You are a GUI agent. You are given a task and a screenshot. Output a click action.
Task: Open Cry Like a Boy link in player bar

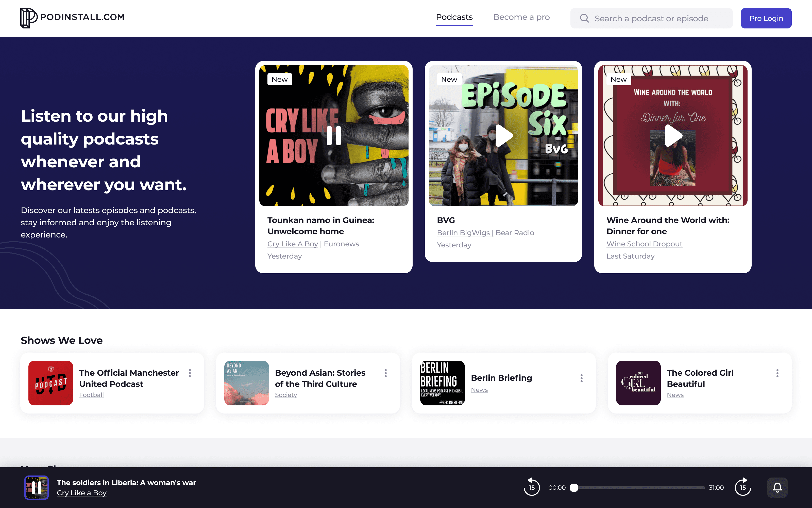[81, 493]
